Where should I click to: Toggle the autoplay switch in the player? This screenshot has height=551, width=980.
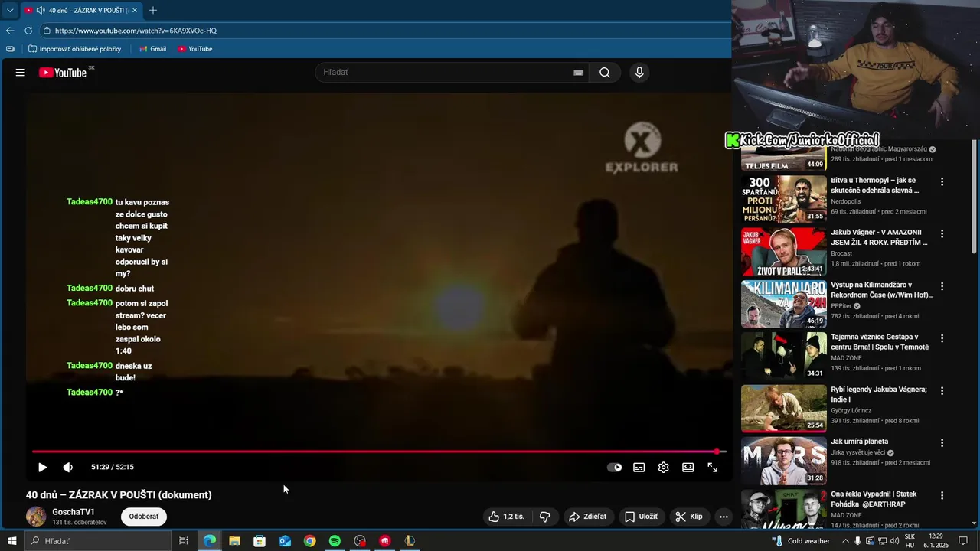tap(615, 467)
